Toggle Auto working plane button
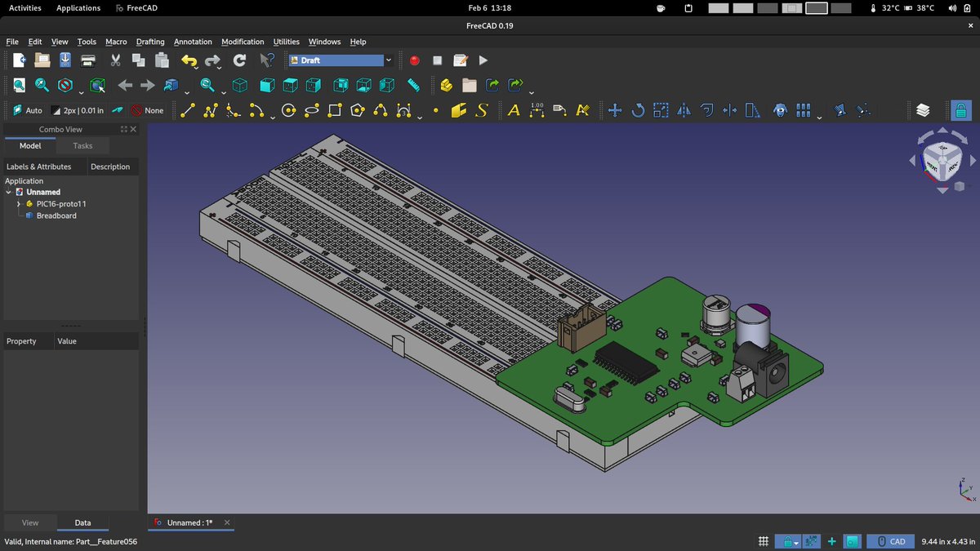This screenshot has height=551, width=980. pyautogui.click(x=28, y=110)
